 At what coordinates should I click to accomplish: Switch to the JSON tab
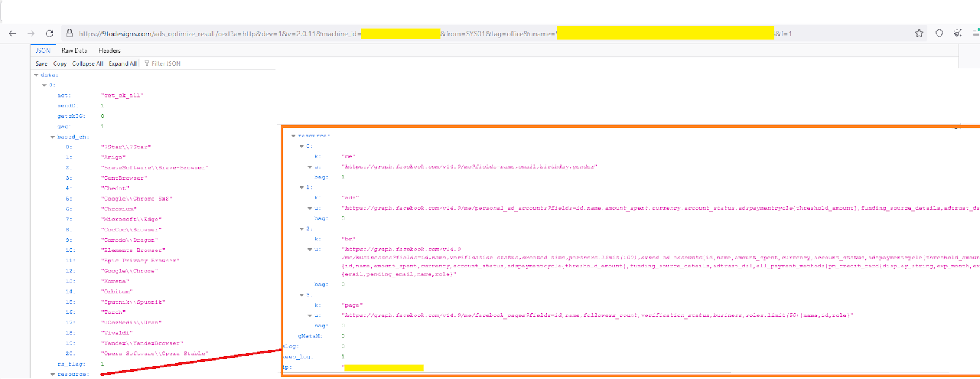43,50
